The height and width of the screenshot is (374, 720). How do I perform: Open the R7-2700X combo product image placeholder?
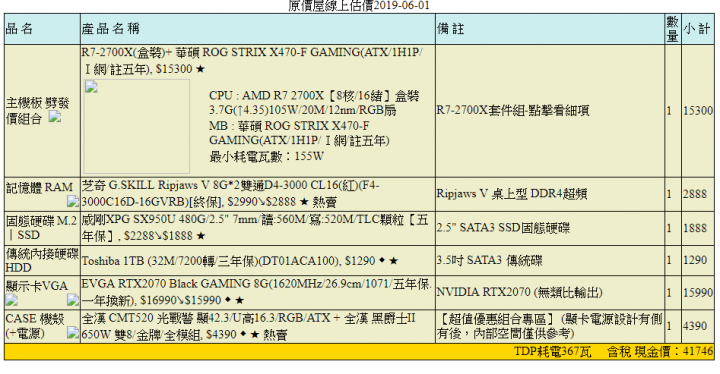click(x=137, y=126)
